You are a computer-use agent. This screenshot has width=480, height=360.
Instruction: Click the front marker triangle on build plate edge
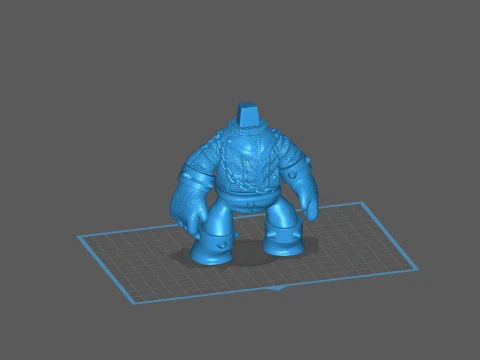click(277, 288)
